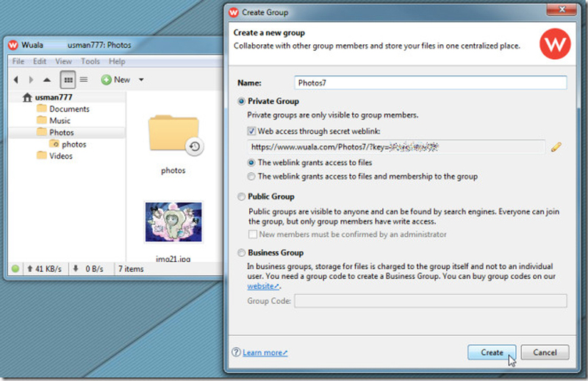Open the New dropdown arrow
This screenshot has height=381, width=588.
click(141, 79)
